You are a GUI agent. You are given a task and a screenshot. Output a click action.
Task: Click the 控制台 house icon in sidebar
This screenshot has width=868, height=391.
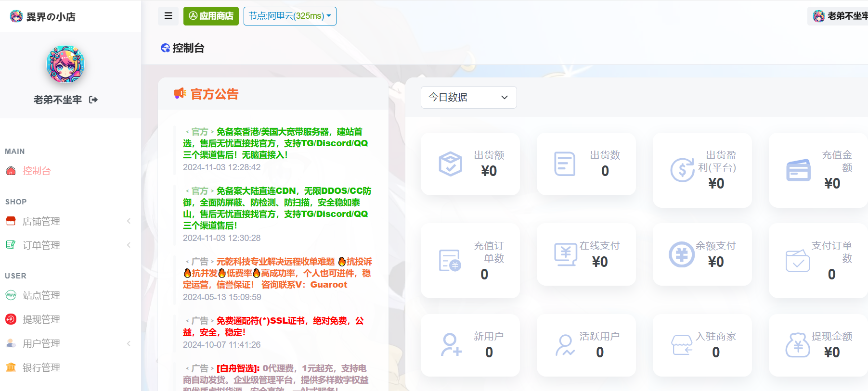11,171
